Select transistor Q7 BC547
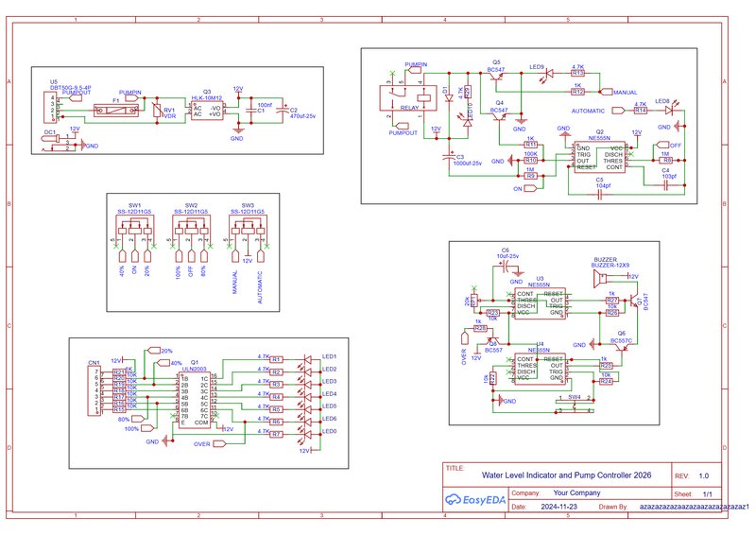 (632, 300)
